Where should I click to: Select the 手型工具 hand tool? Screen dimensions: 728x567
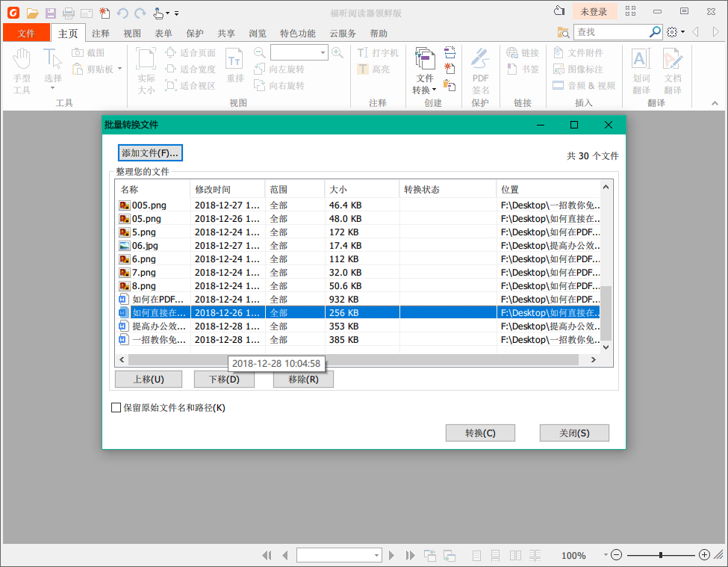point(22,67)
